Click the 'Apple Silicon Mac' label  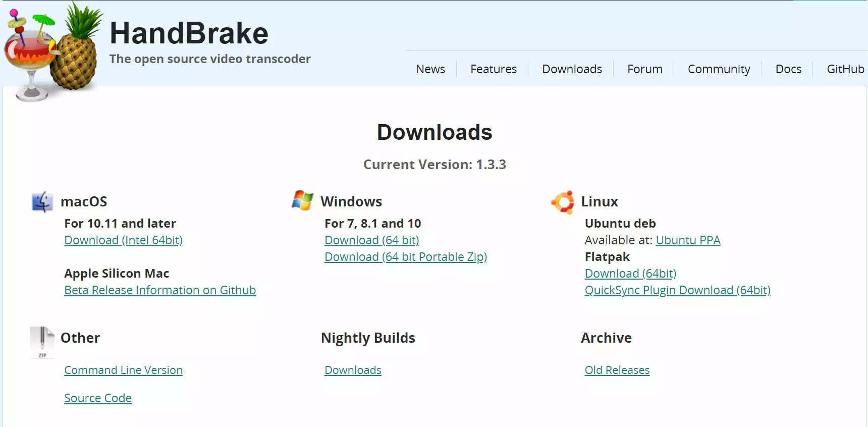pyautogui.click(x=117, y=274)
